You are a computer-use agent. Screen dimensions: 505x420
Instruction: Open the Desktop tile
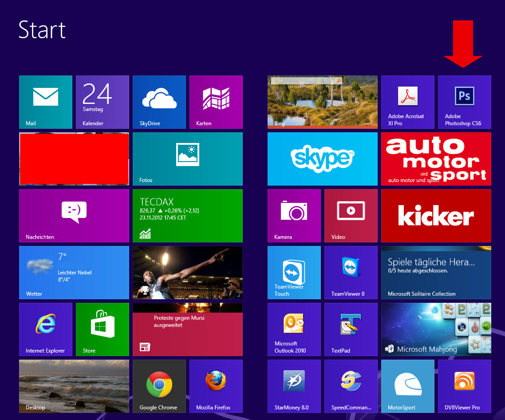tap(74, 386)
